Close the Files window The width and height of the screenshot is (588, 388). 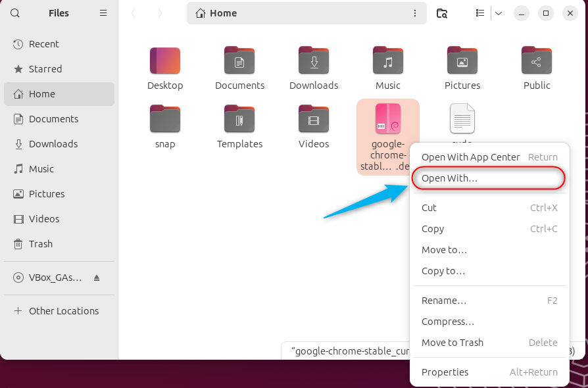[x=570, y=13]
